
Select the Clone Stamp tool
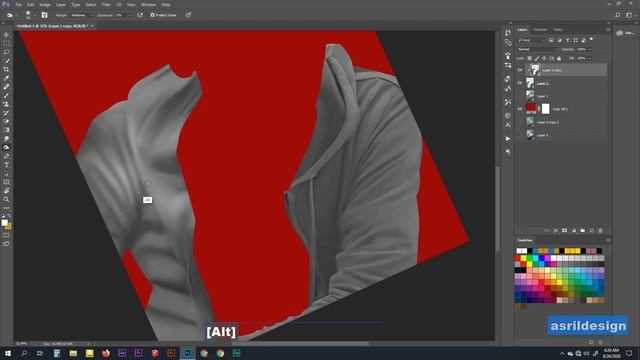click(6, 104)
